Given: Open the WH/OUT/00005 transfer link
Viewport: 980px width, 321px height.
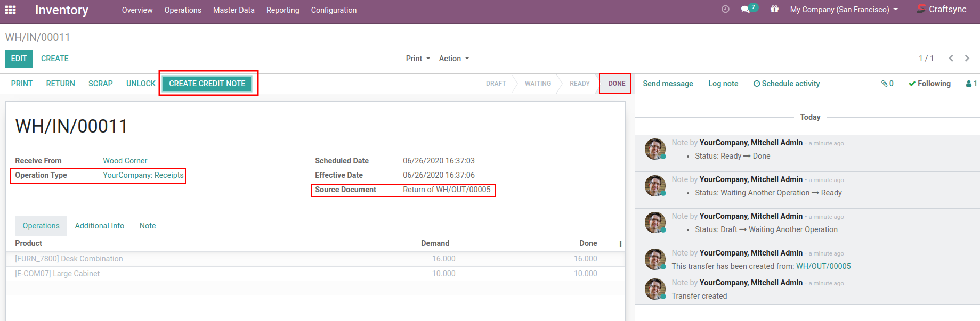Looking at the screenshot, I should 823,266.
